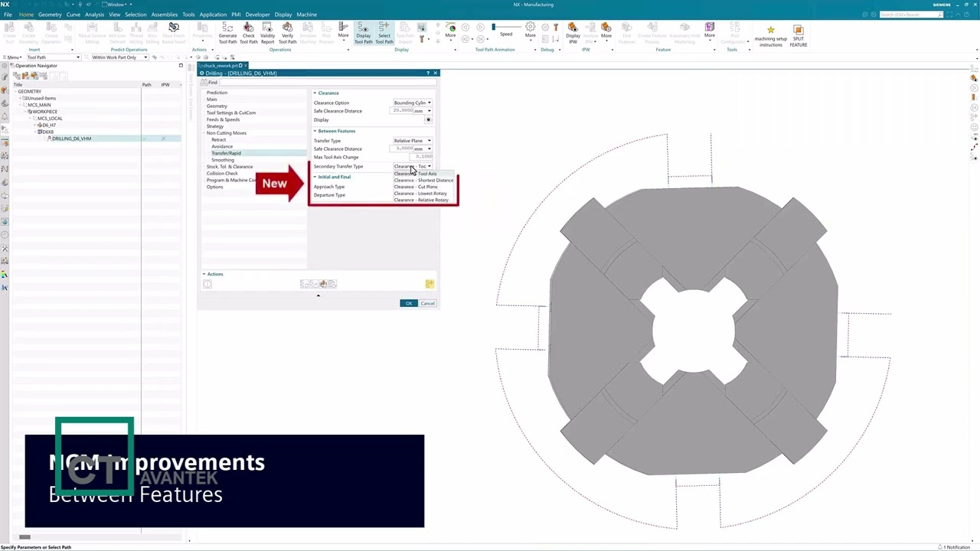This screenshot has width=980, height=551.
Task: Collapse the Actions section
Action: point(204,274)
